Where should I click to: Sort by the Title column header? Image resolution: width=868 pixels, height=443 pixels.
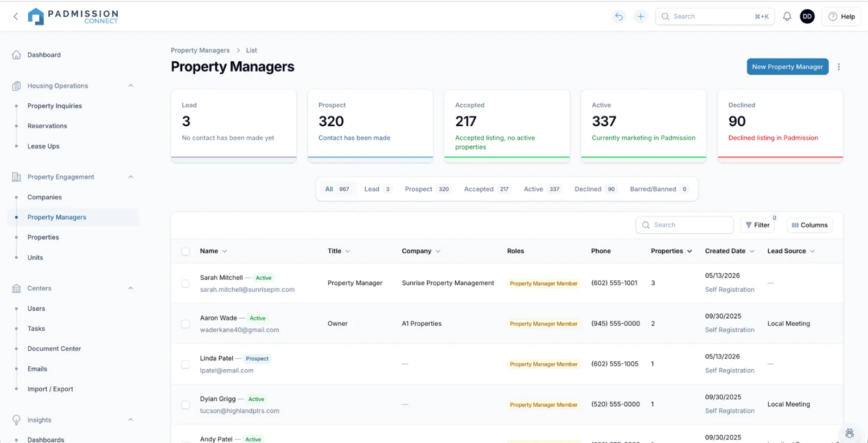339,251
